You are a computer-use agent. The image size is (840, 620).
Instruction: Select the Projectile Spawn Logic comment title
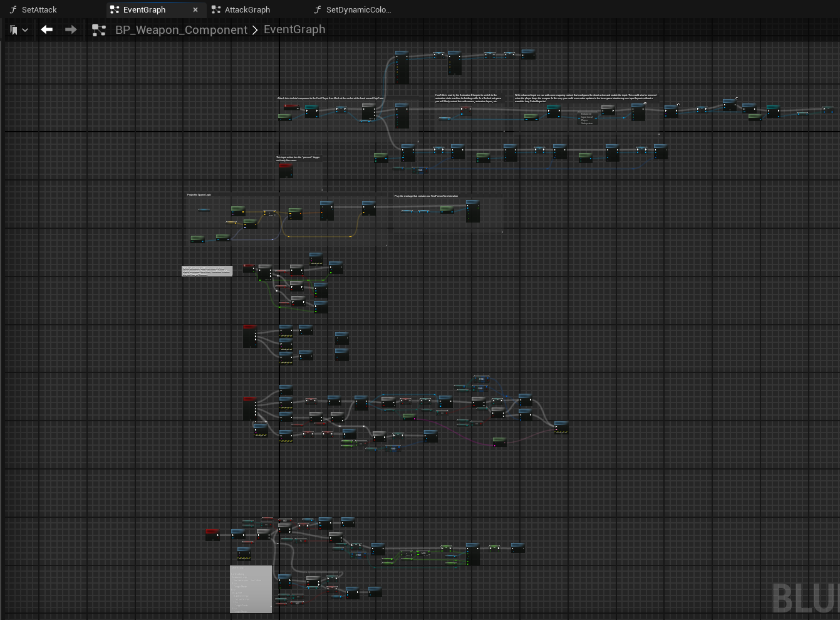pos(199,195)
